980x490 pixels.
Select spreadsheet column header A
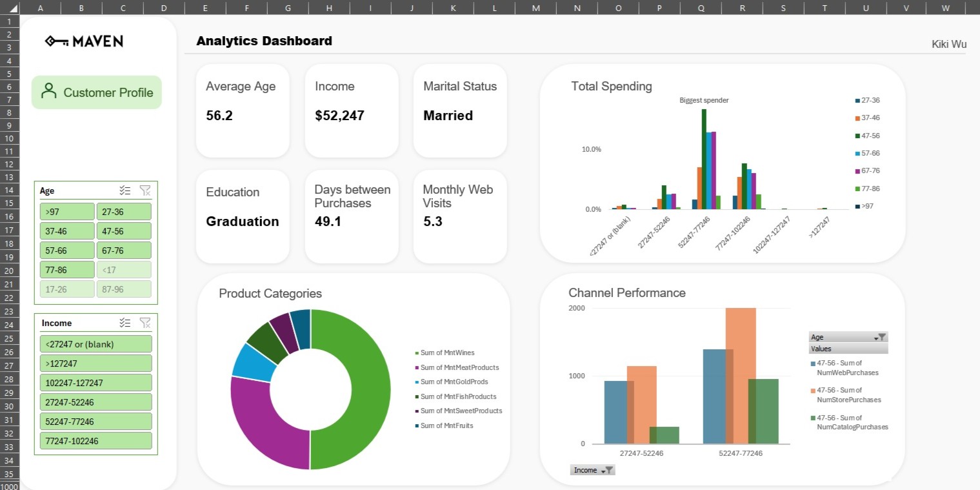[x=40, y=8]
